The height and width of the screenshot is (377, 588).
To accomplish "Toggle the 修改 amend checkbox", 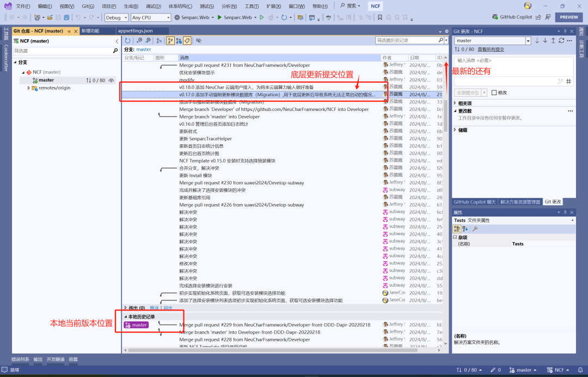I will tap(494, 92).
